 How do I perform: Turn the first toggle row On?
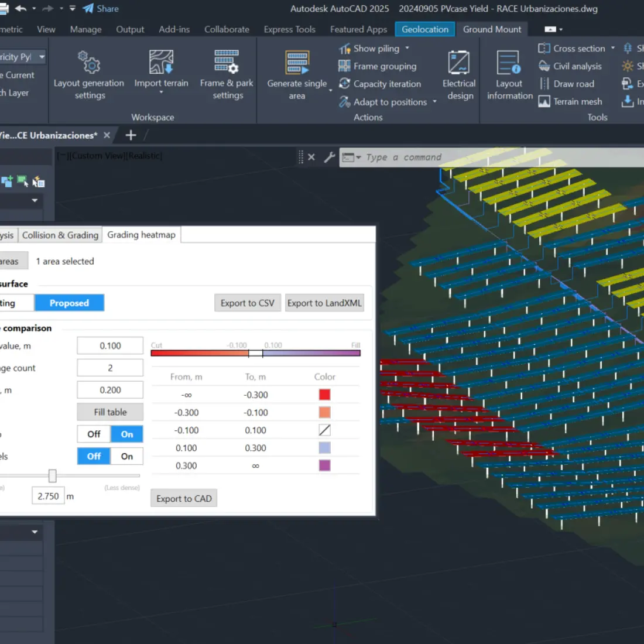(x=127, y=434)
